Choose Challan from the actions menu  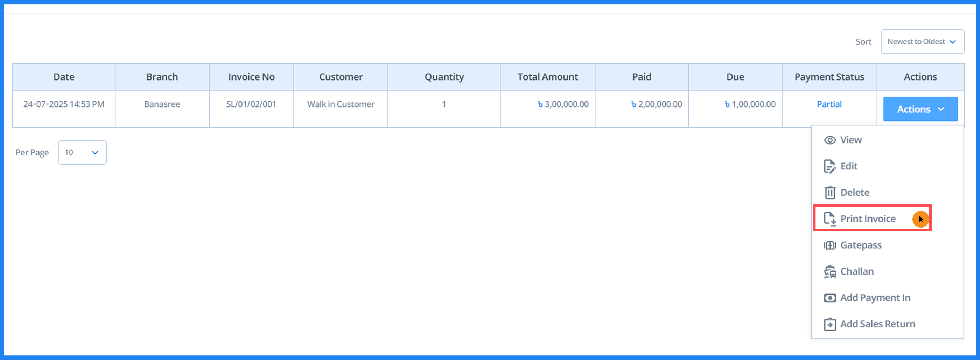(857, 271)
